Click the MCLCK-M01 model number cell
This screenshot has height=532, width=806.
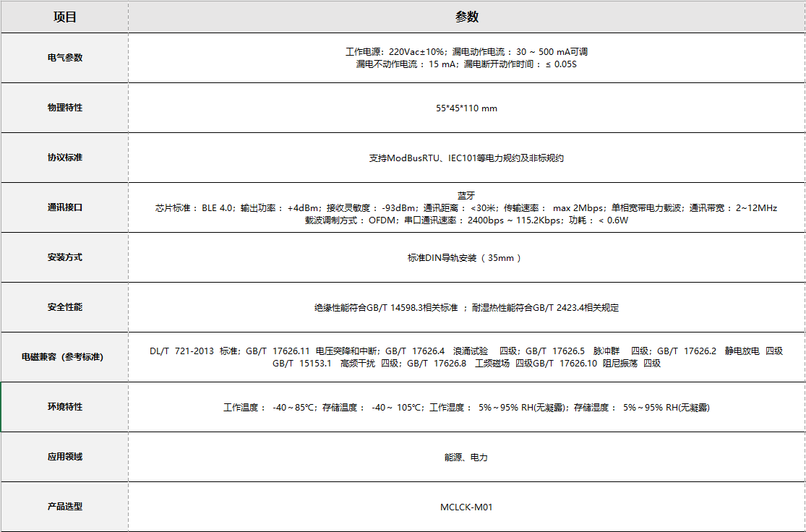click(x=466, y=506)
